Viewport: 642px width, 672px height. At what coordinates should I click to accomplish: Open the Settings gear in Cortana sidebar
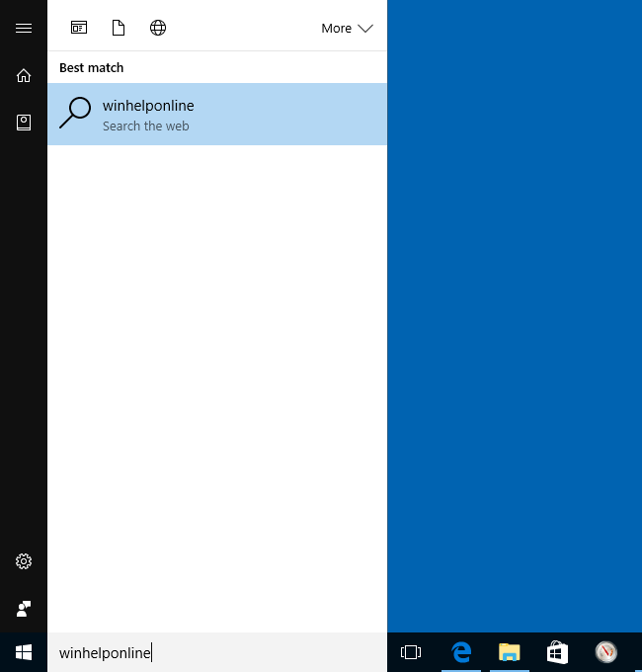[x=24, y=561]
